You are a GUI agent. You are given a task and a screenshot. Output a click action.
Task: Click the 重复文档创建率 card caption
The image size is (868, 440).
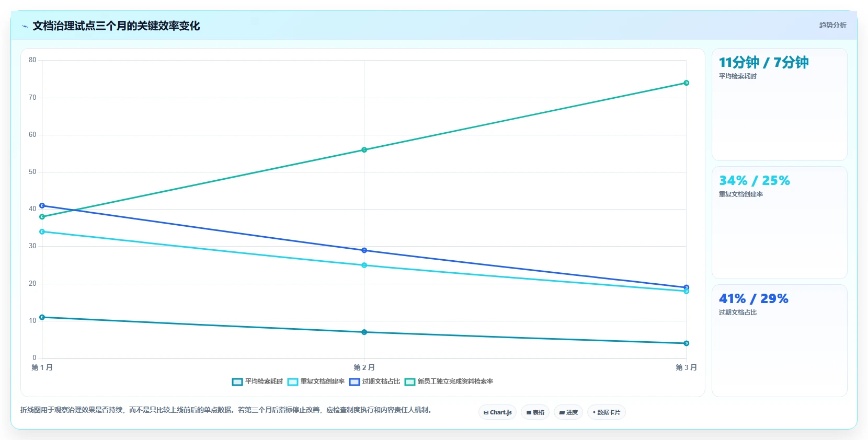coord(740,194)
